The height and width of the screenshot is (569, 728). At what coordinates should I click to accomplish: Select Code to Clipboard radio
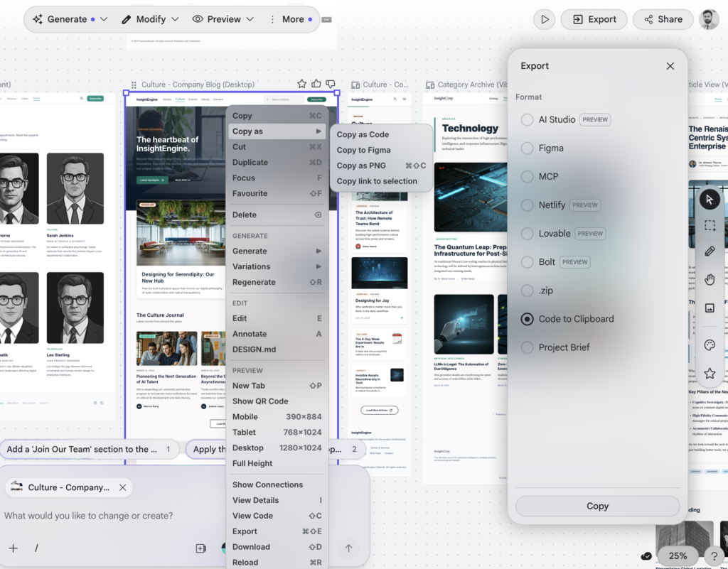pos(527,319)
